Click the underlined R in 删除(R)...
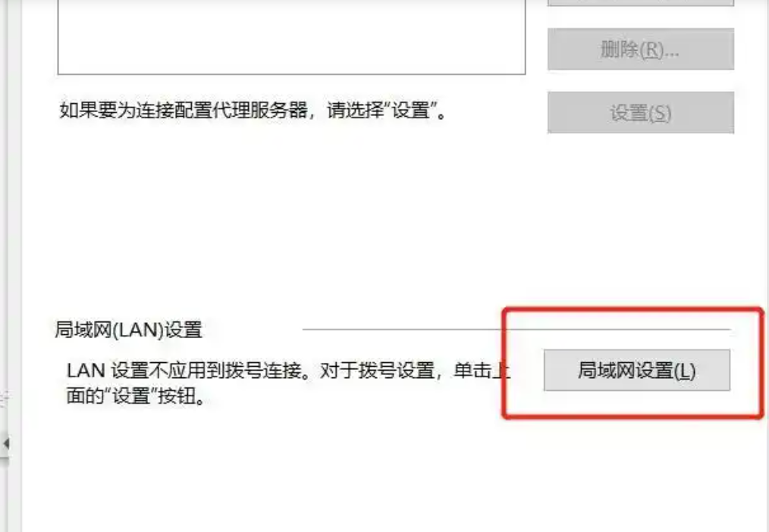The height and width of the screenshot is (532, 769). [651, 50]
